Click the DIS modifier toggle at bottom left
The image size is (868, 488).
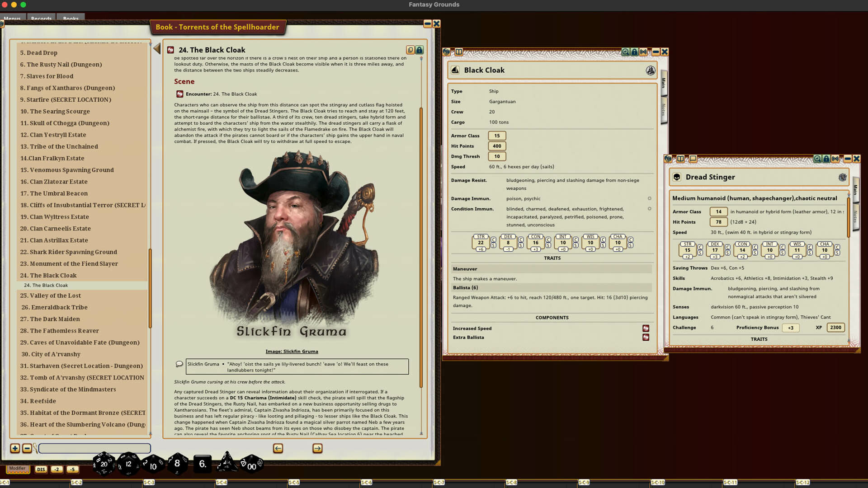(41, 469)
